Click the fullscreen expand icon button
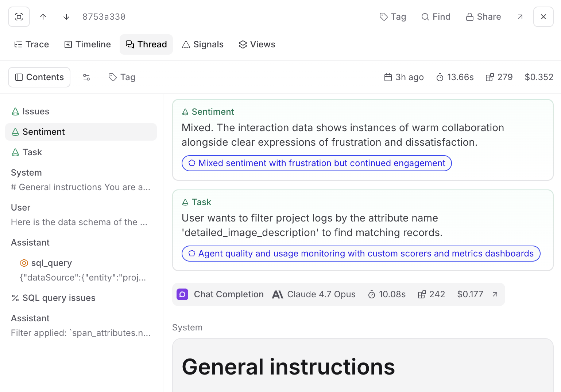 pyautogui.click(x=19, y=17)
